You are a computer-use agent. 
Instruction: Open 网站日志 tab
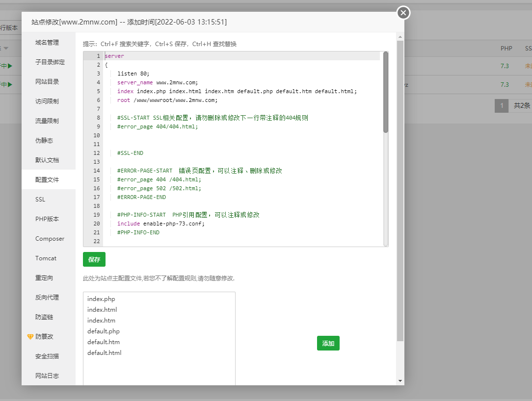coord(49,376)
